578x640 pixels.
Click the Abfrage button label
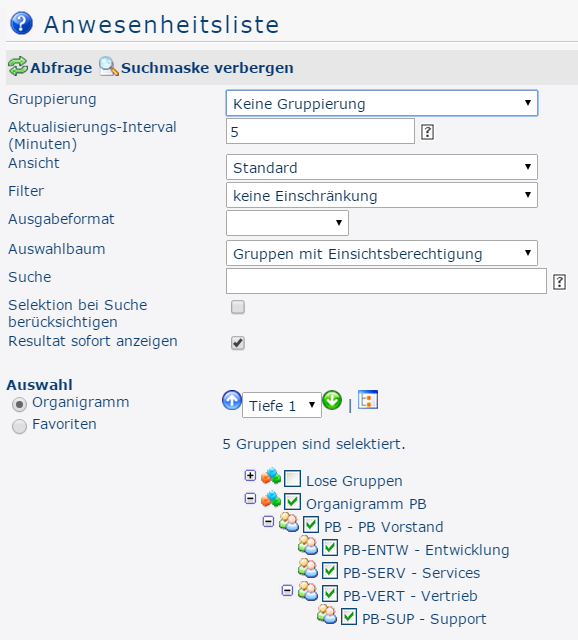coord(61,68)
